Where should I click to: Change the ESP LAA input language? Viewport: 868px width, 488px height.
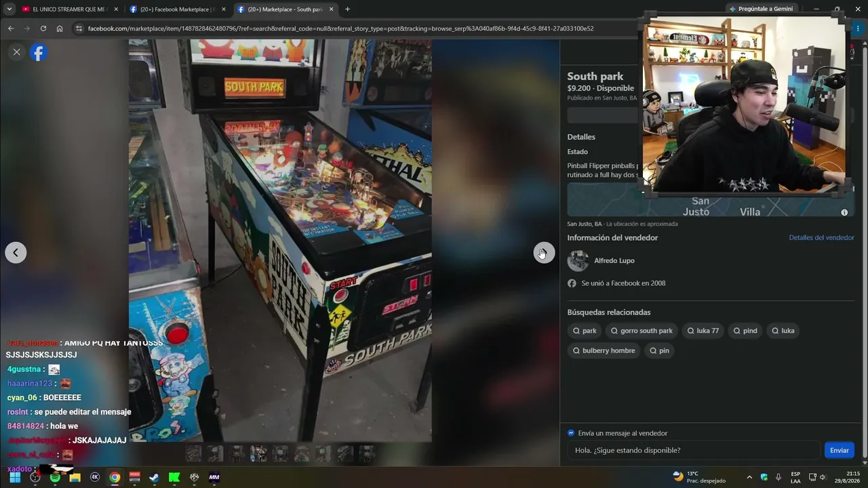(x=795, y=477)
